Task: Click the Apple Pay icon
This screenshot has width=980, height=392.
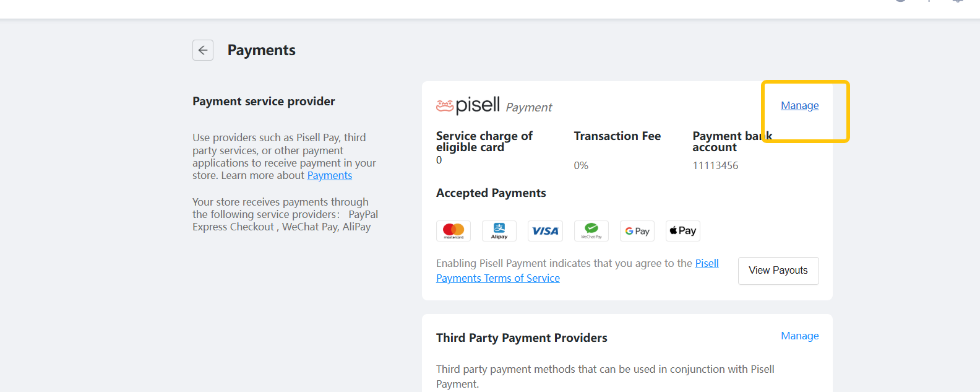Action: click(x=682, y=231)
